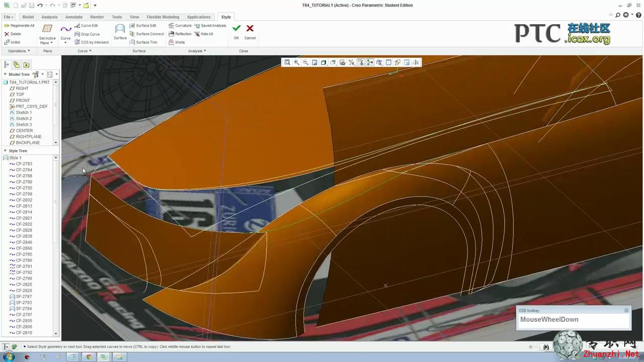Open Reflection analysis

pyautogui.click(x=180, y=34)
